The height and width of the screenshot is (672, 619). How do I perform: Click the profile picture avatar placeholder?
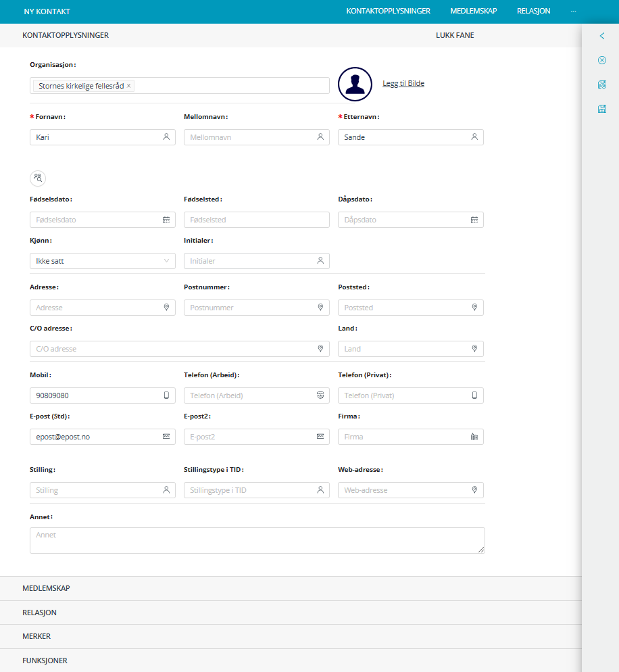pyautogui.click(x=355, y=84)
